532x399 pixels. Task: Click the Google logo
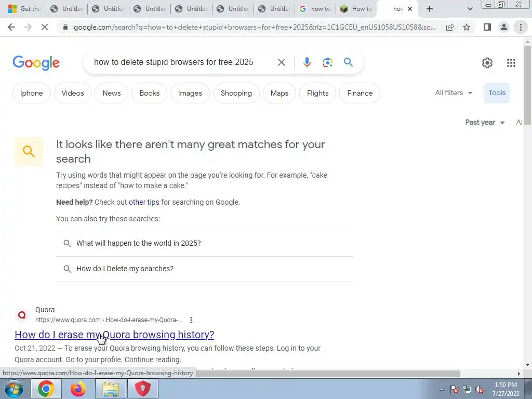click(x=36, y=63)
